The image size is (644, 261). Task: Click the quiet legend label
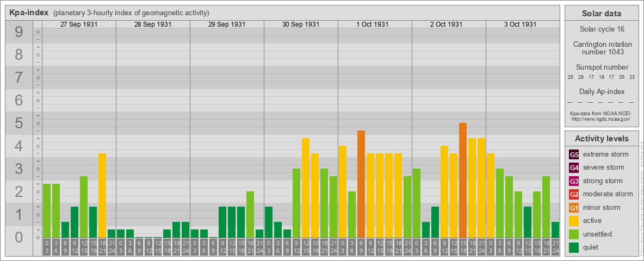(591, 247)
